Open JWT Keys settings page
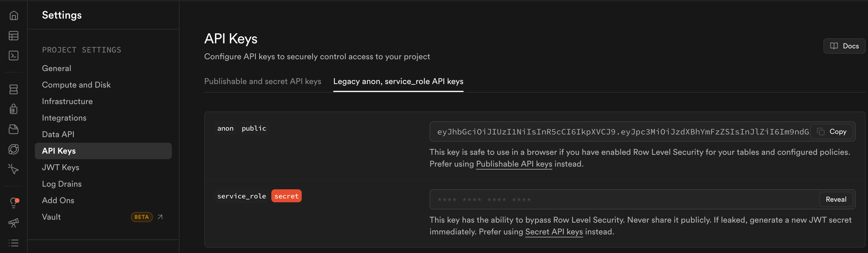Image resolution: width=868 pixels, height=253 pixels. [x=61, y=167]
